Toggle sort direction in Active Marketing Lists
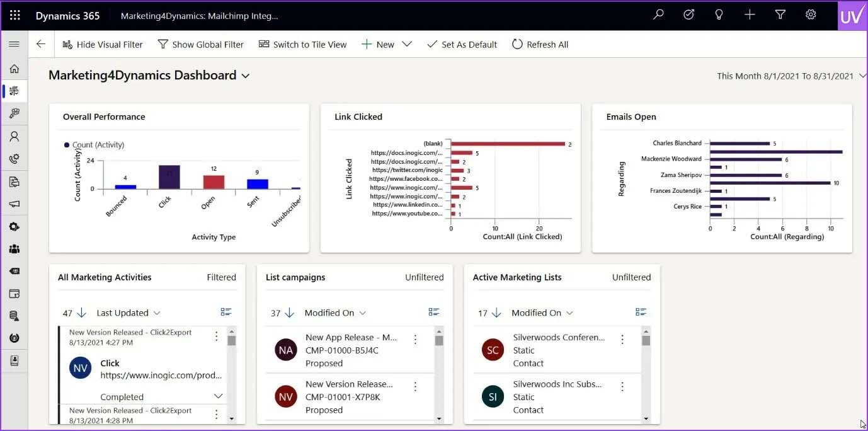This screenshot has height=431, width=868. [x=496, y=313]
